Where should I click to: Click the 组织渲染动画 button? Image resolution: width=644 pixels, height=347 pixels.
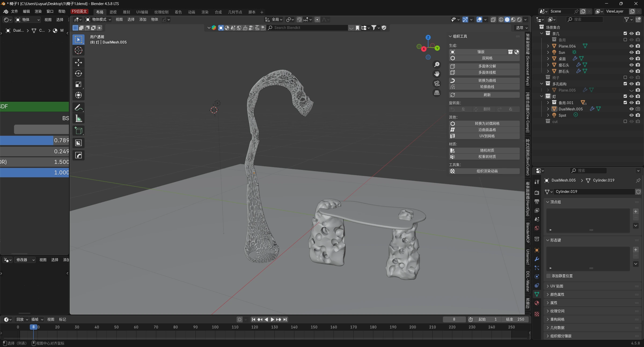pyautogui.click(x=484, y=171)
